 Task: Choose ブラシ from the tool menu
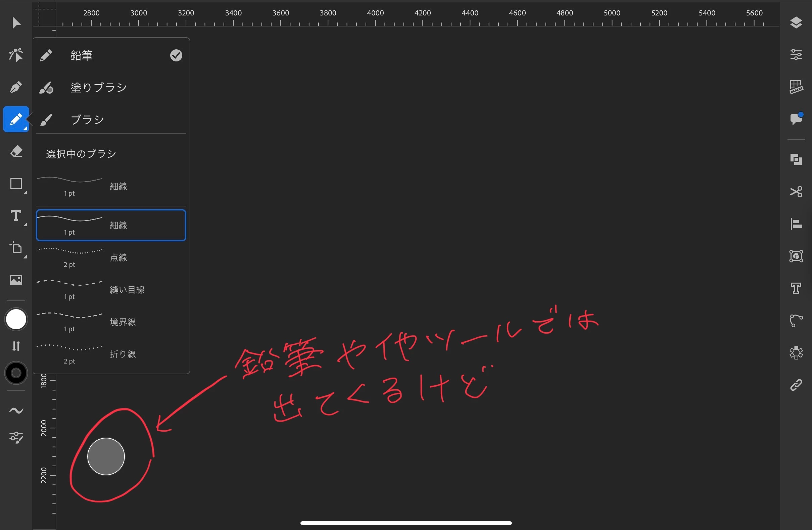(x=87, y=120)
